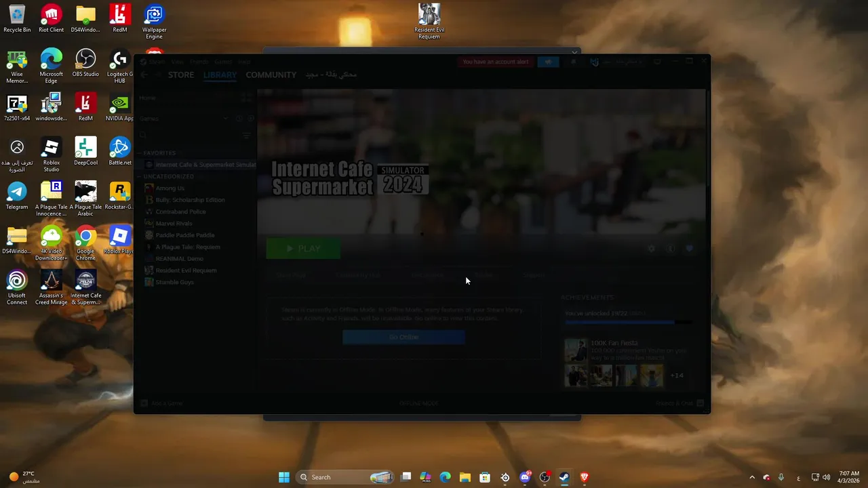
Task: Switch to the COMMUNITY tab in Steam
Action: point(271,75)
